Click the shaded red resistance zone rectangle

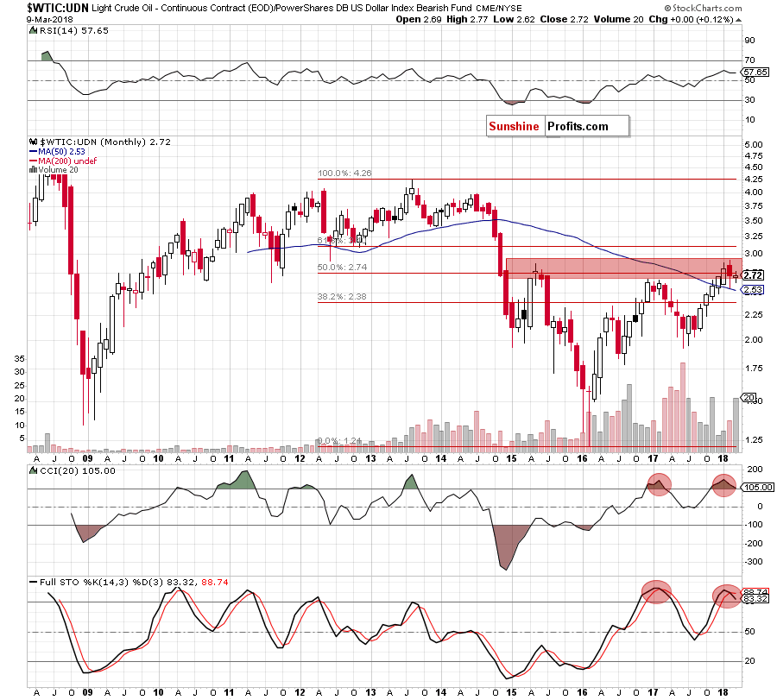click(624, 268)
